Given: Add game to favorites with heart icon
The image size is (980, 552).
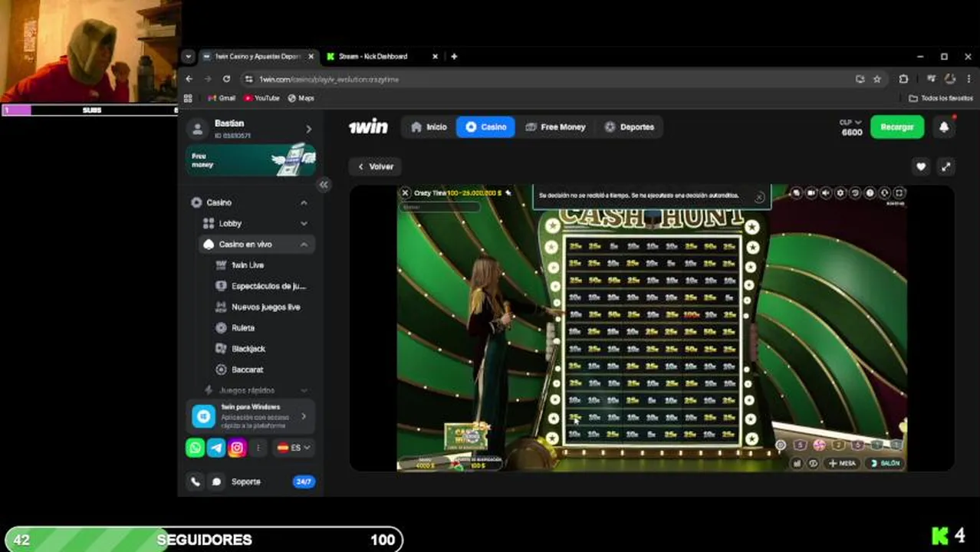Looking at the screenshot, I should [x=921, y=166].
